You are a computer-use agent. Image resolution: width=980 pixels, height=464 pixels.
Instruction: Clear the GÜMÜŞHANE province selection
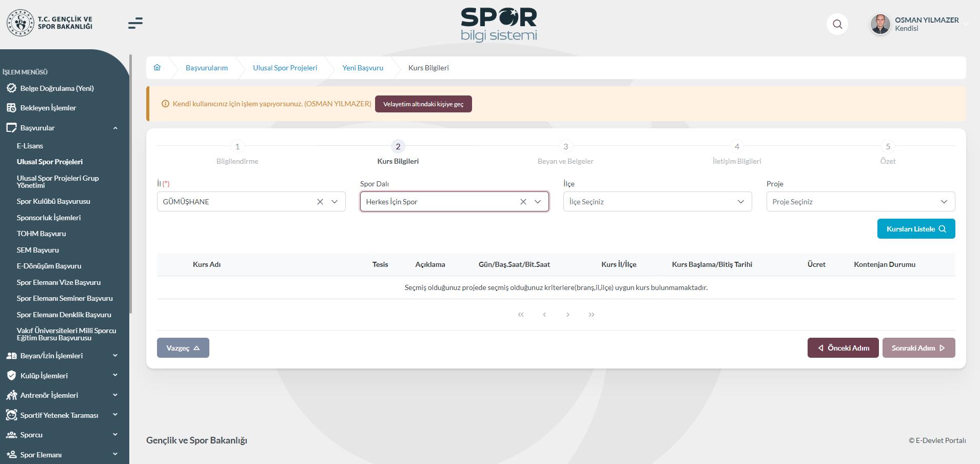(x=320, y=202)
